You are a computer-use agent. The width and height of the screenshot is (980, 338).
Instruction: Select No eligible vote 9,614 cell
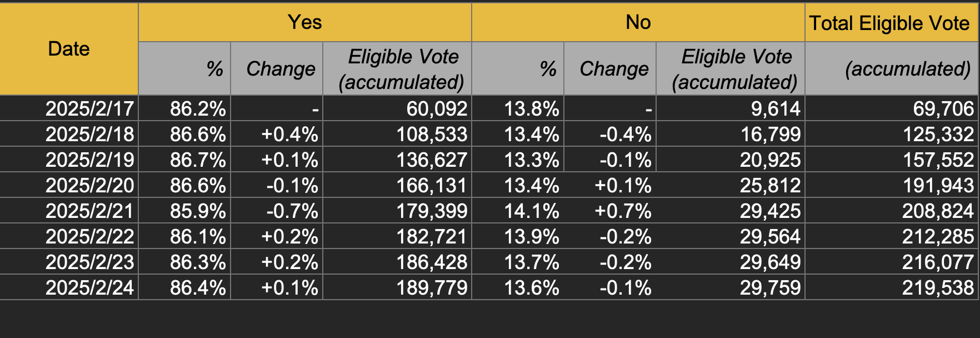coord(731,108)
